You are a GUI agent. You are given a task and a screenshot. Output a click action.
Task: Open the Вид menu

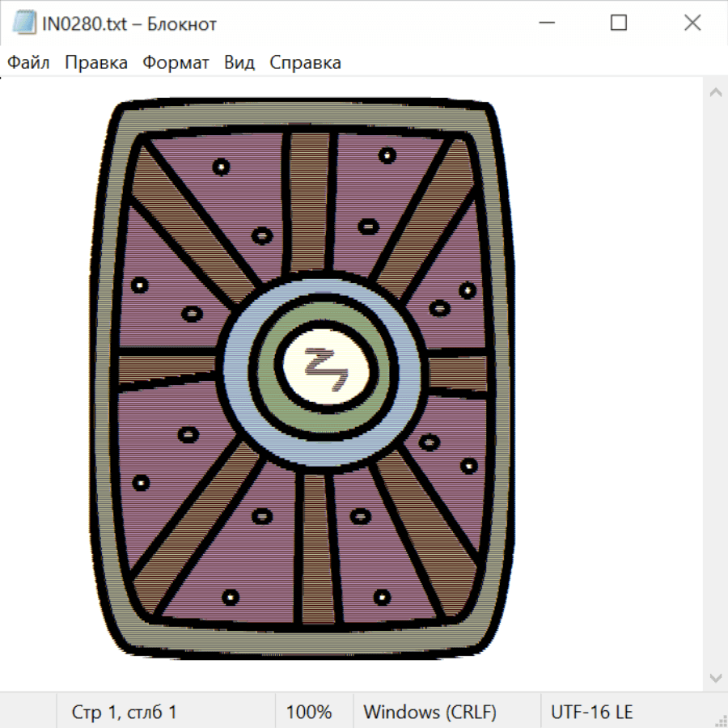239,63
